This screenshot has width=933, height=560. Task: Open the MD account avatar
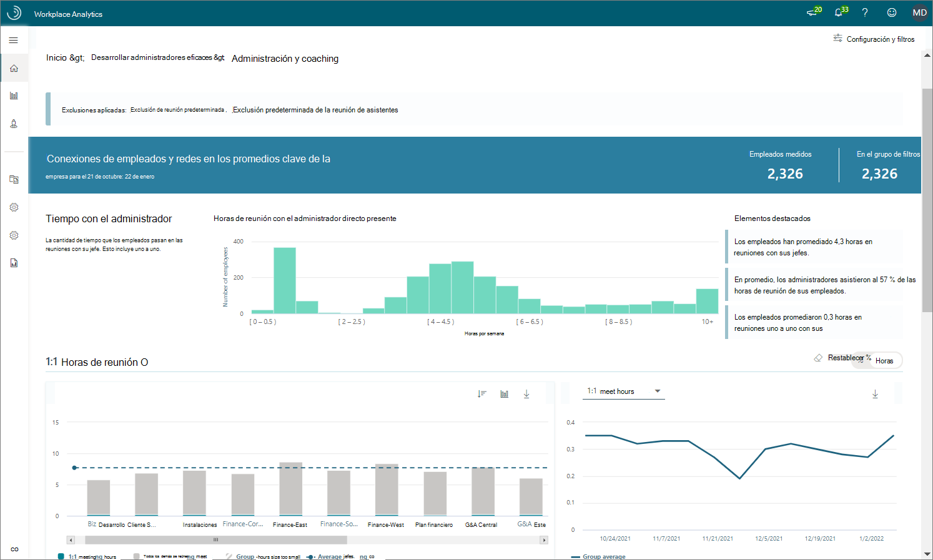pyautogui.click(x=920, y=12)
